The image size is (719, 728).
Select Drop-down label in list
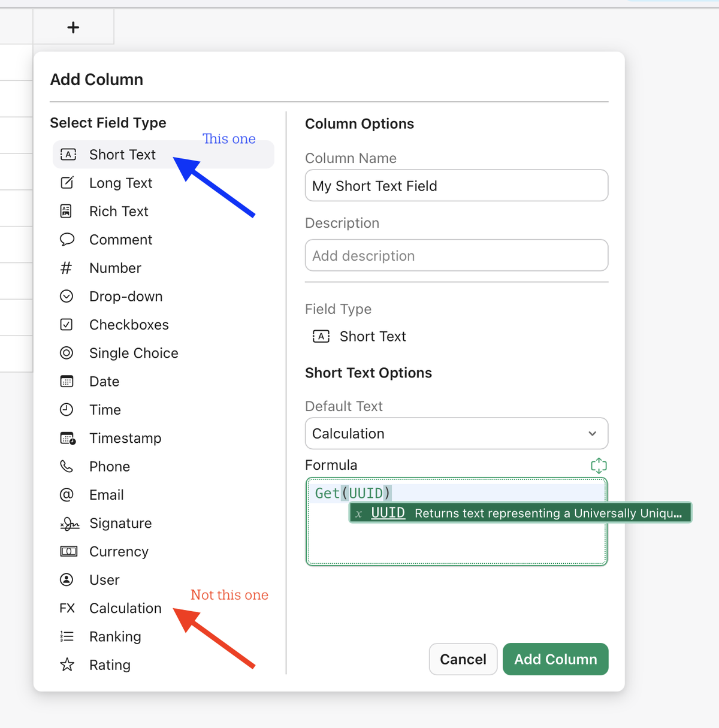tap(126, 296)
